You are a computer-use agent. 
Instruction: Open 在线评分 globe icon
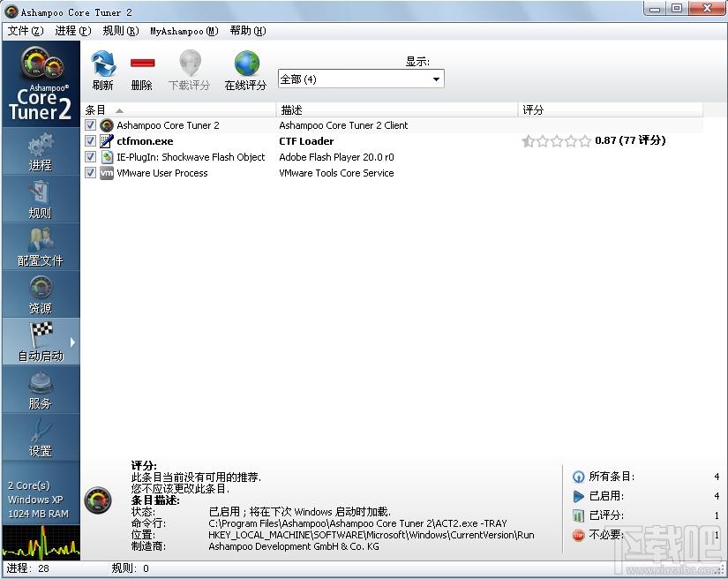(x=246, y=64)
